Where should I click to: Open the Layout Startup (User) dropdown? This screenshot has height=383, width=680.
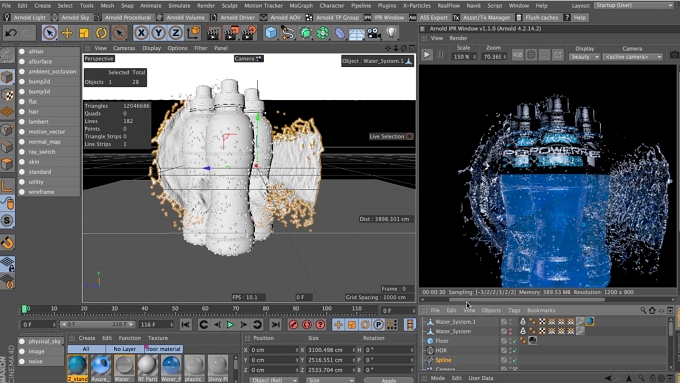634,6
